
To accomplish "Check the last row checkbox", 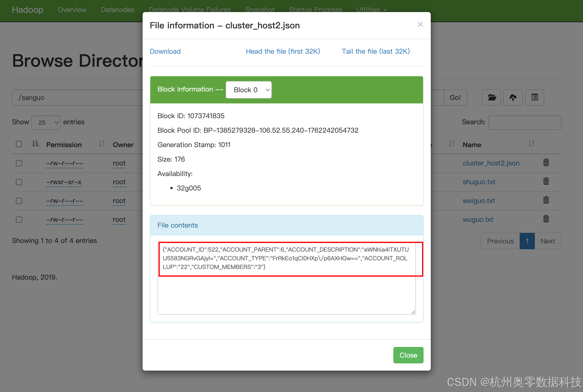I will point(19,220).
